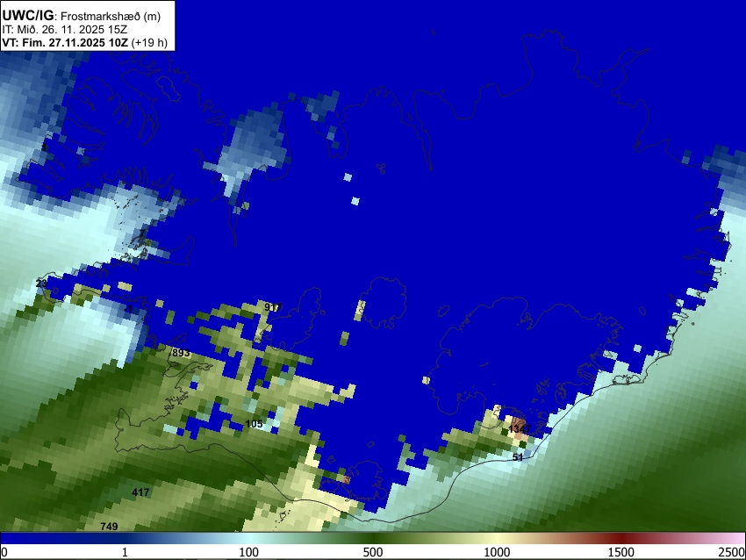Image resolution: width=746 pixels, height=560 pixels.
Task: Click the color scale label "2500"
Action: click(732, 552)
